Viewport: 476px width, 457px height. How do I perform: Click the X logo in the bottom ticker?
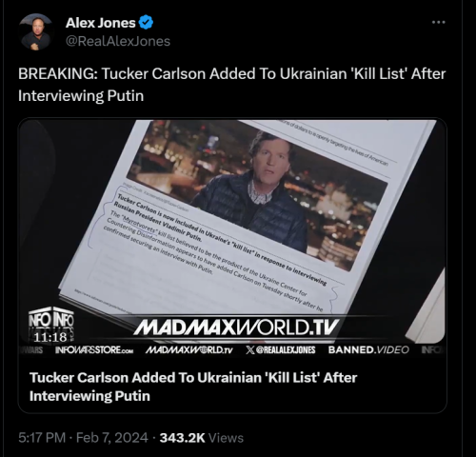[x=250, y=349]
